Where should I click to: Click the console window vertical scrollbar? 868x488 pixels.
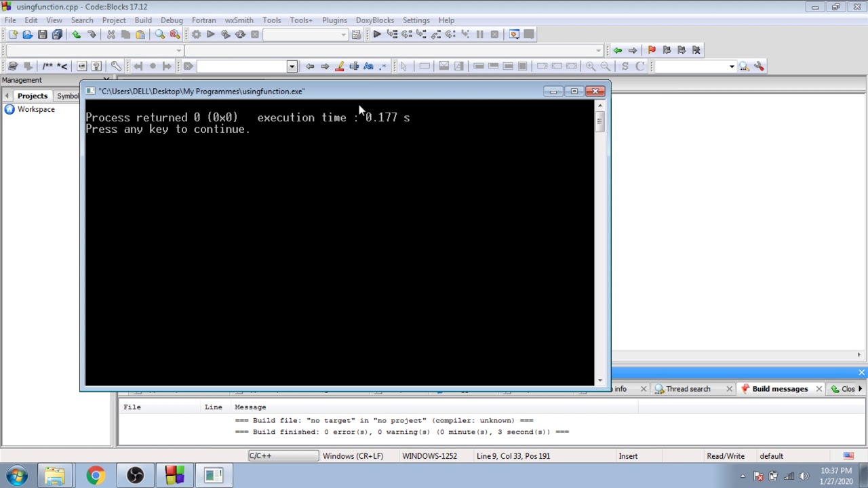point(599,242)
